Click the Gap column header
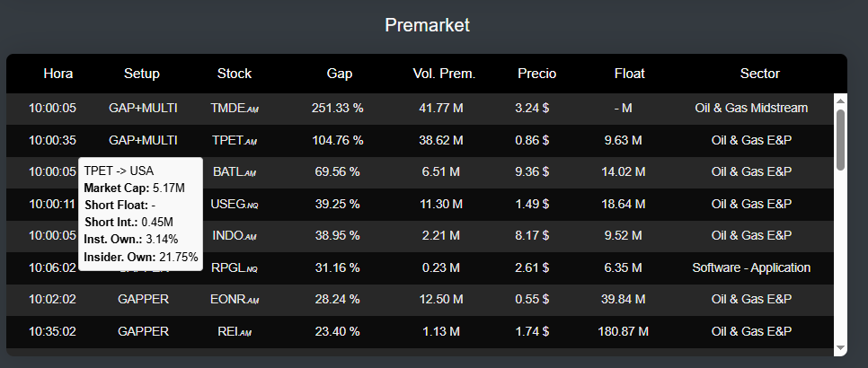 pos(340,74)
